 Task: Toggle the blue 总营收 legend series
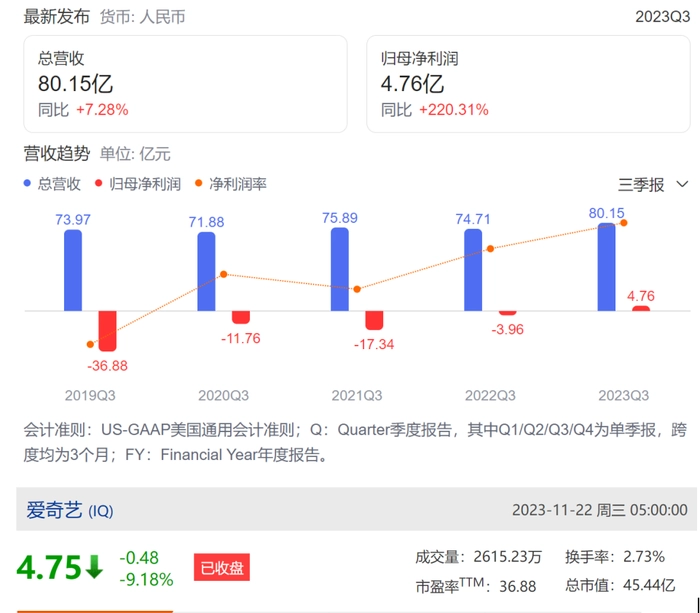coord(54,184)
